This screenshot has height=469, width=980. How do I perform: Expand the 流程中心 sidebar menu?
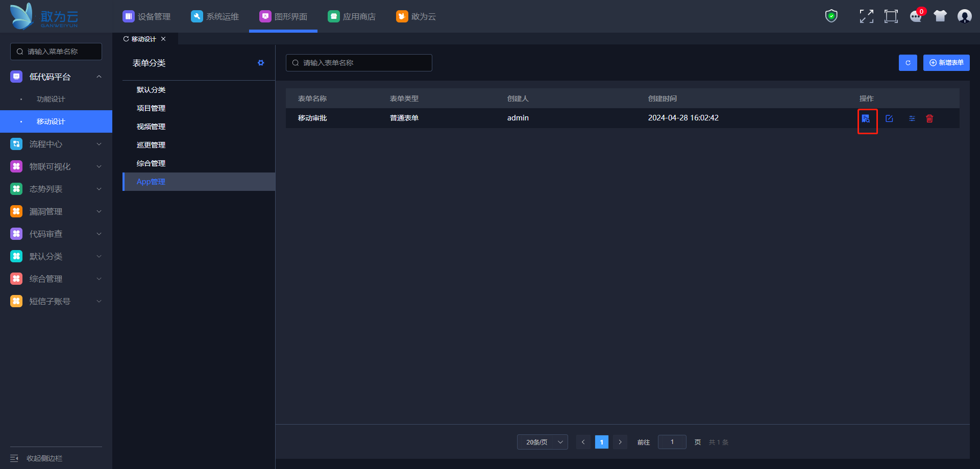[x=56, y=144]
